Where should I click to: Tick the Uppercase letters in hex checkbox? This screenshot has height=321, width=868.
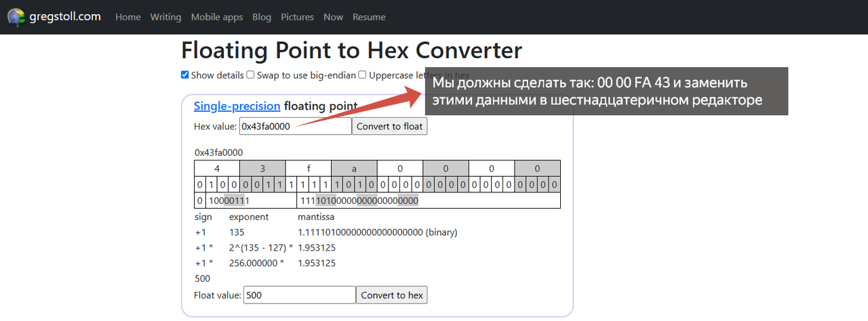pos(363,75)
